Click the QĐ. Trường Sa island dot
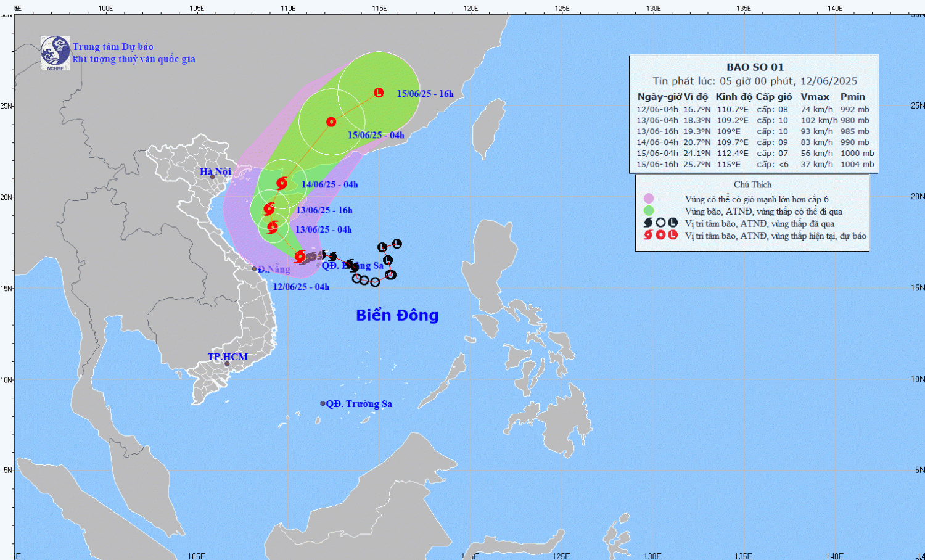Image resolution: width=925 pixels, height=560 pixels. (x=323, y=403)
